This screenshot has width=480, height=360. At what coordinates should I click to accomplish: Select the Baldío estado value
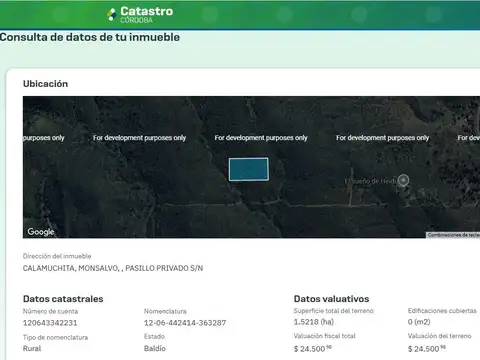[x=155, y=348]
